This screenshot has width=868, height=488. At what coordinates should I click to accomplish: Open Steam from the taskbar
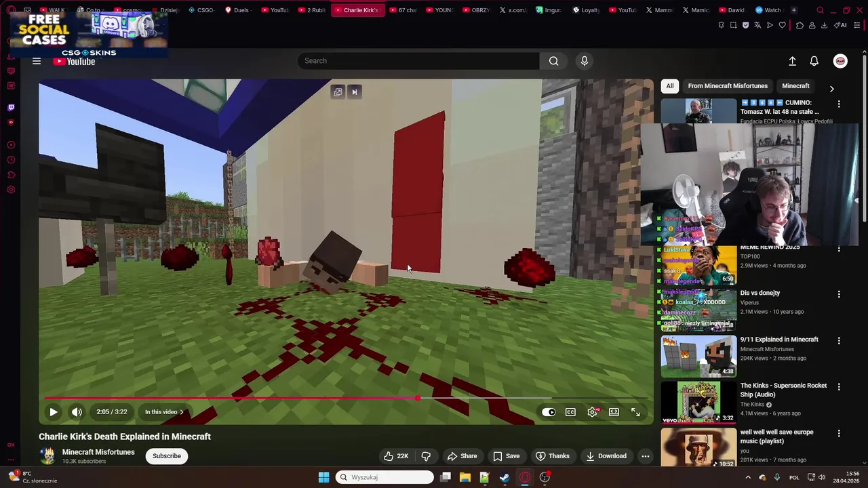pyautogui.click(x=505, y=477)
